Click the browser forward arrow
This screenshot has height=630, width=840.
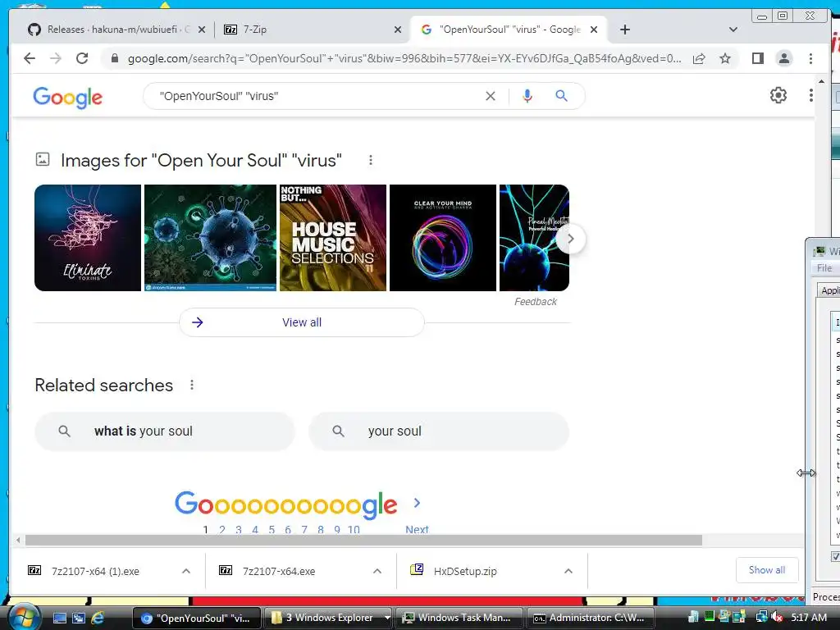tap(56, 58)
